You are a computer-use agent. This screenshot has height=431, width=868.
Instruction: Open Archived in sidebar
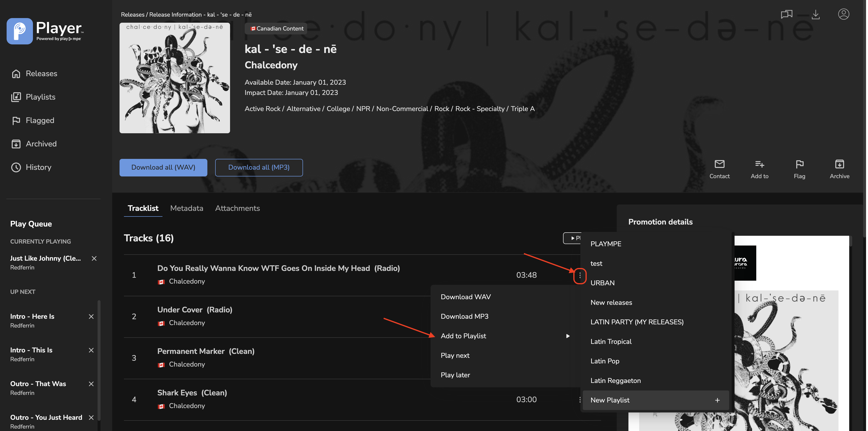[x=34, y=144]
